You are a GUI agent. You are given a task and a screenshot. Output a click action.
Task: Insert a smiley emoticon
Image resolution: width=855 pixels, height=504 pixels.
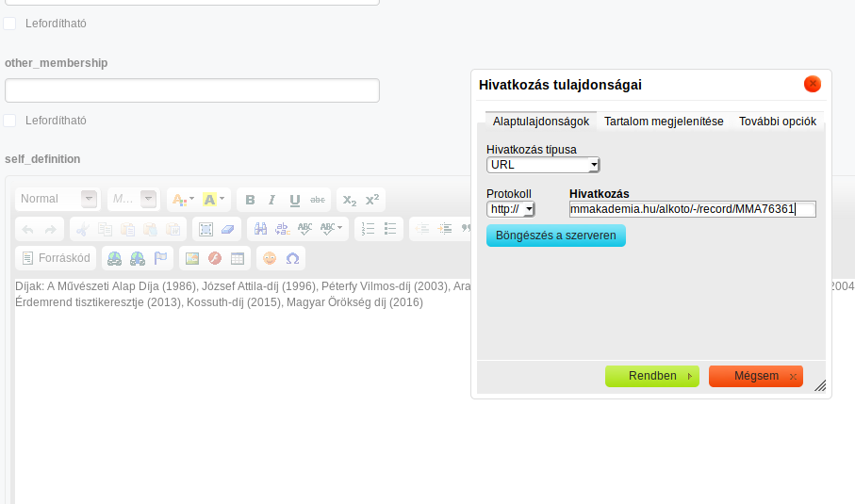coord(270,259)
